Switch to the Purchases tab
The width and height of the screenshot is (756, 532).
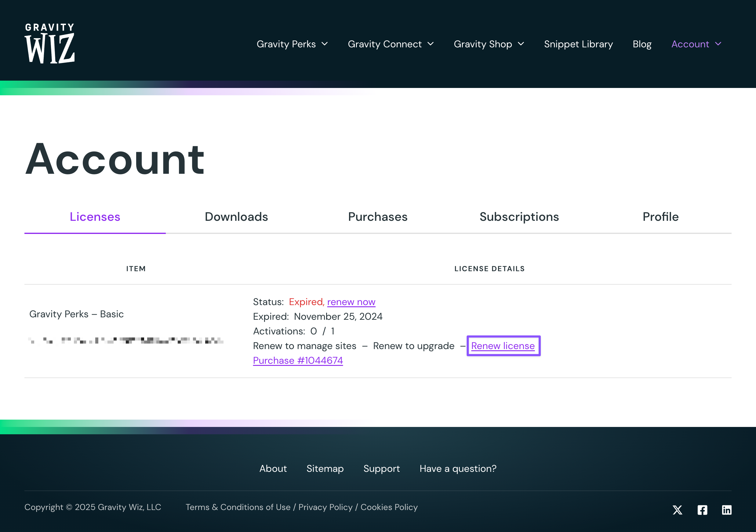coord(378,217)
